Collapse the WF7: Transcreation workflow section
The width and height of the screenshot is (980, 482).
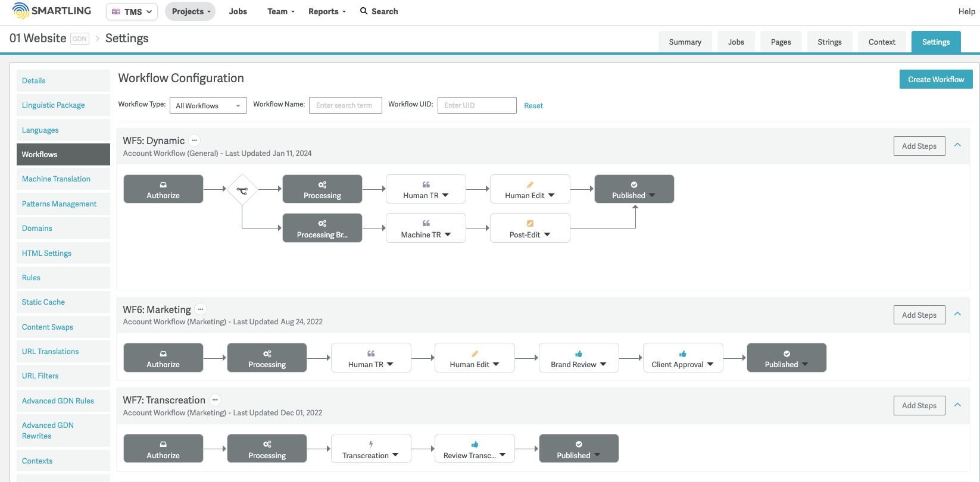click(x=957, y=405)
